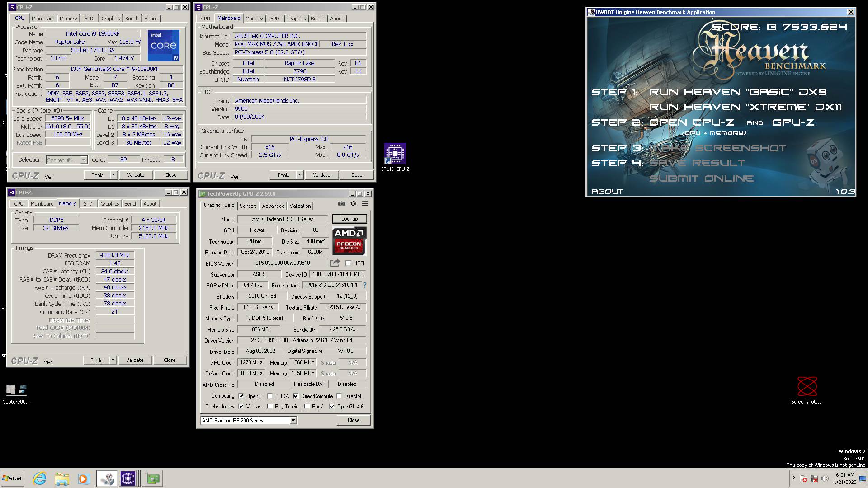Click Run Heaven "Xtreme" DX11 link

(x=745, y=107)
